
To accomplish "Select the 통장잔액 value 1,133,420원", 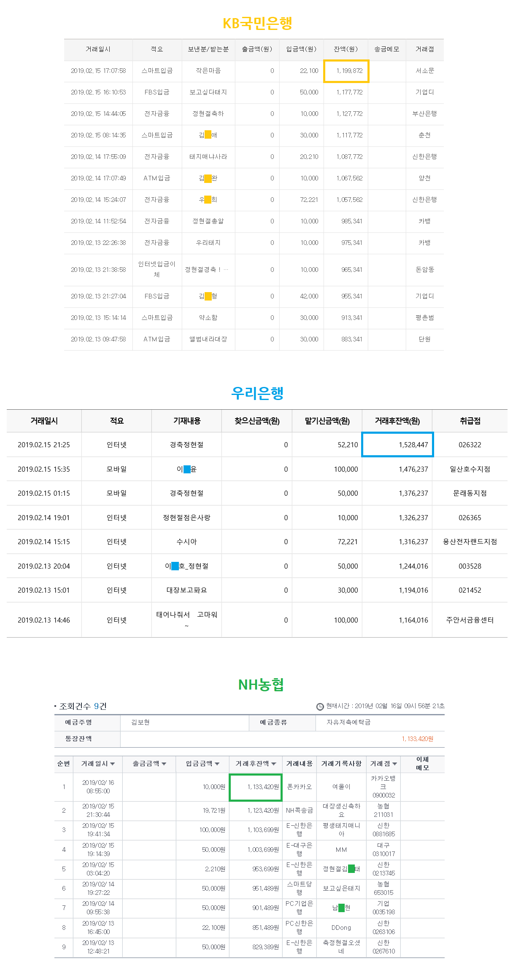I will click(x=417, y=739).
